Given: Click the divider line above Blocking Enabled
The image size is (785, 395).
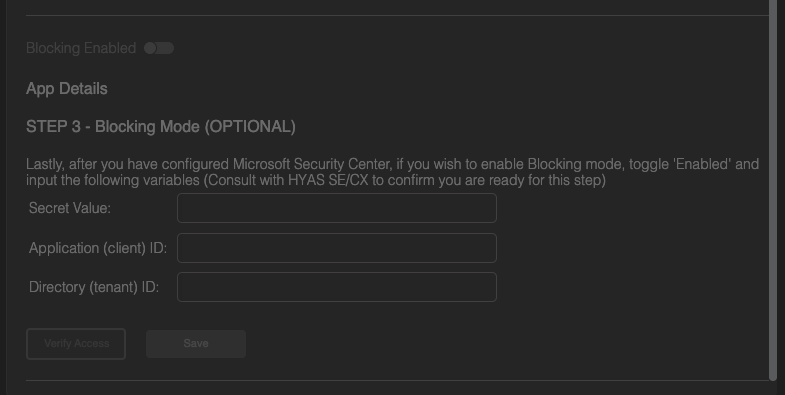Looking at the screenshot, I should click(397, 16).
